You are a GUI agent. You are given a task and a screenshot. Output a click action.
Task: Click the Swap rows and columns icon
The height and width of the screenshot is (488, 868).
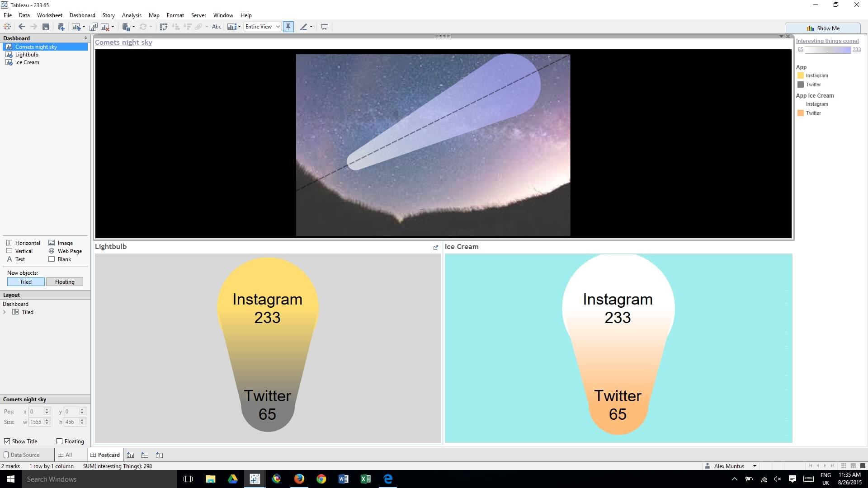(x=164, y=27)
